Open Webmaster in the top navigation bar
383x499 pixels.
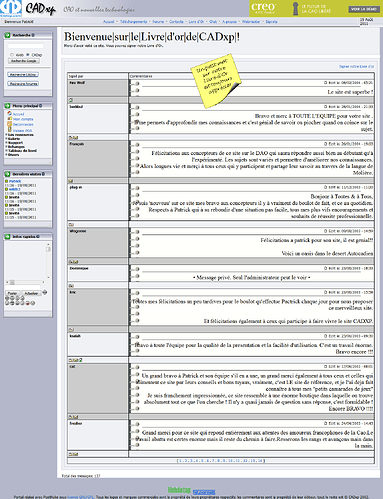[251, 22]
